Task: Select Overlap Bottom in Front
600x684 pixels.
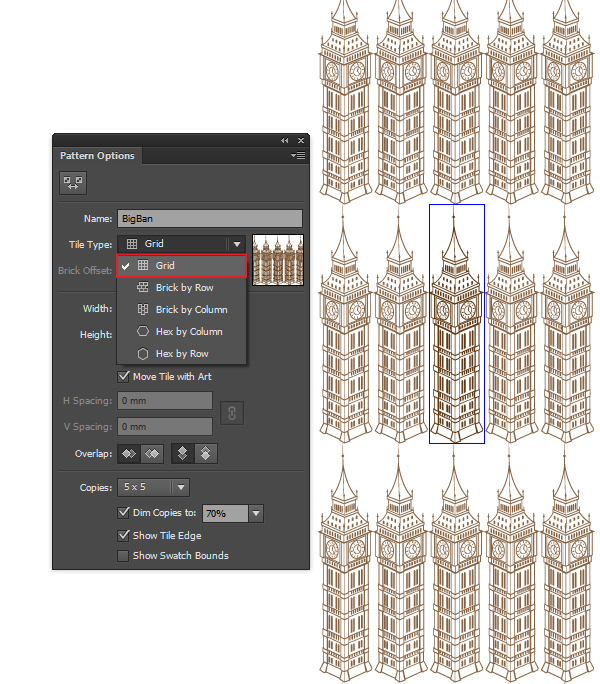Action: (206, 454)
